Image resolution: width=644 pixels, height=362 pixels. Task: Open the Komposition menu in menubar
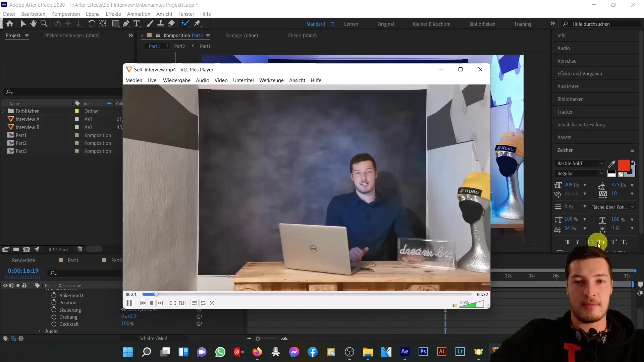[65, 14]
